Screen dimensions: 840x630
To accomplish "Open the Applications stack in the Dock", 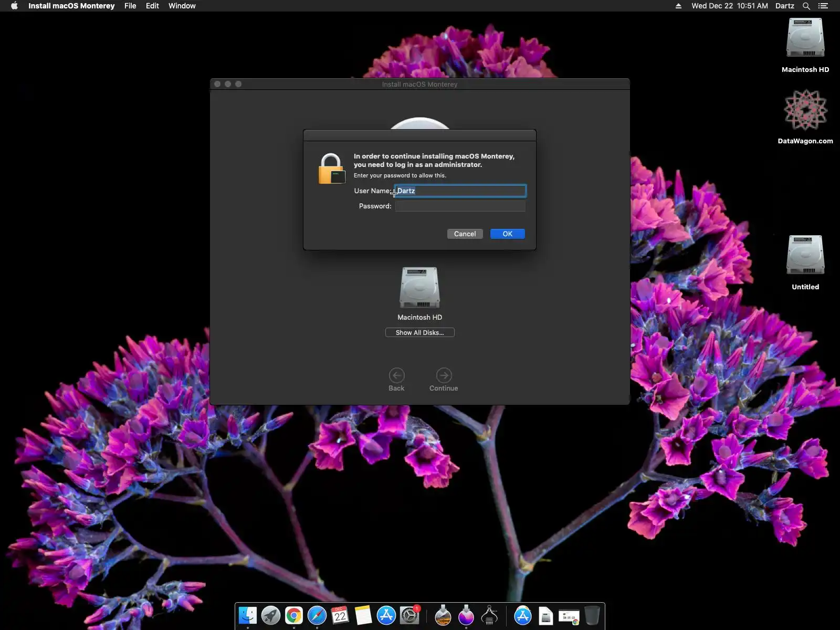I will coord(523,615).
